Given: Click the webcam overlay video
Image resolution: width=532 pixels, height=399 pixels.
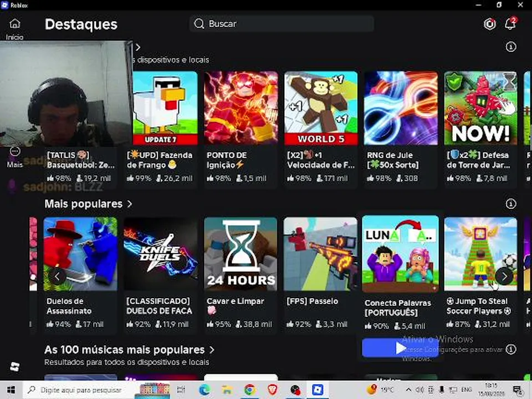Looking at the screenshot, I should coord(66,94).
